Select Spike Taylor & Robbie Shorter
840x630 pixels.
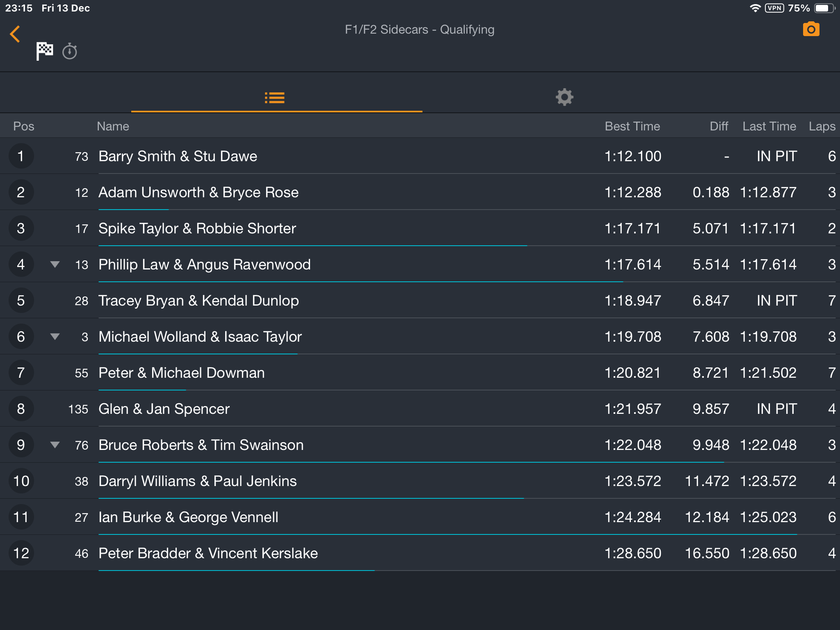tap(197, 228)
